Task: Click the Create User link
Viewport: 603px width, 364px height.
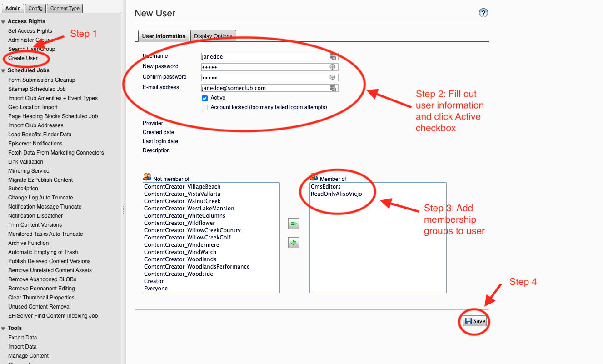Action: 23,58
